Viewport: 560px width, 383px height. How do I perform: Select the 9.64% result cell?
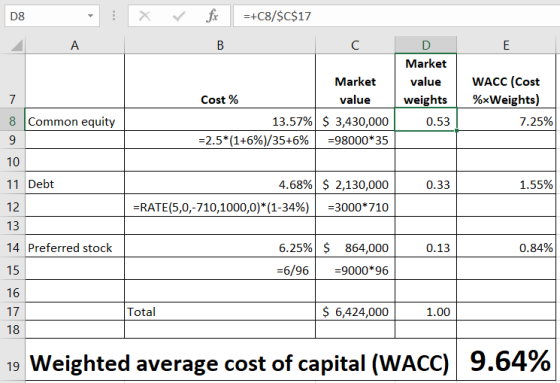[x=506, y=360]
